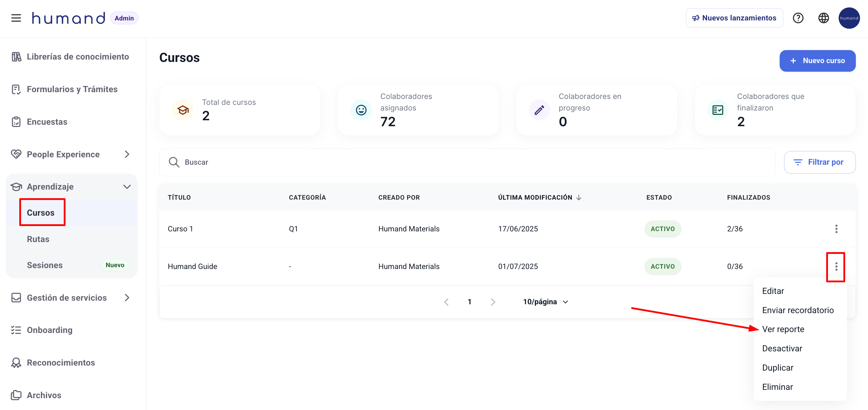Click the Archivos files icon
Viewport: 868px width, 410px height.
[16, 395]
